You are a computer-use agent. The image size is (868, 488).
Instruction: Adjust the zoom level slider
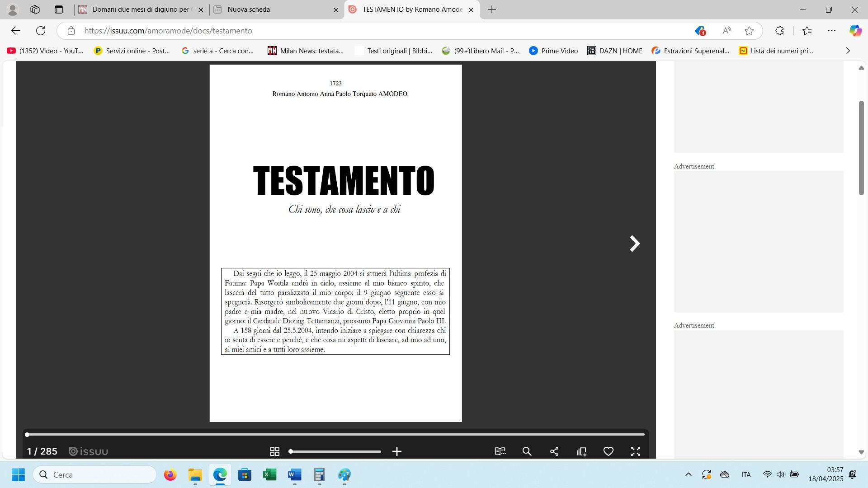[x=335, y=451]
